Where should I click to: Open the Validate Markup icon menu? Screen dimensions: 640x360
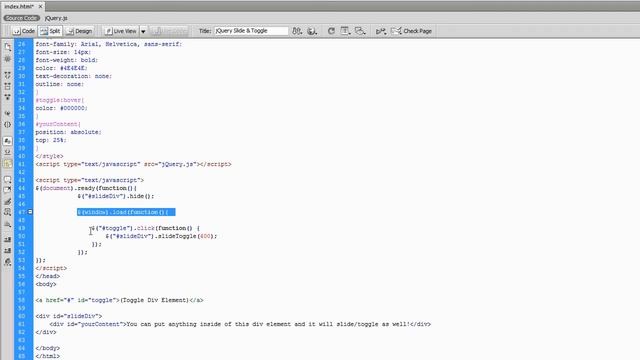[381, 31]
